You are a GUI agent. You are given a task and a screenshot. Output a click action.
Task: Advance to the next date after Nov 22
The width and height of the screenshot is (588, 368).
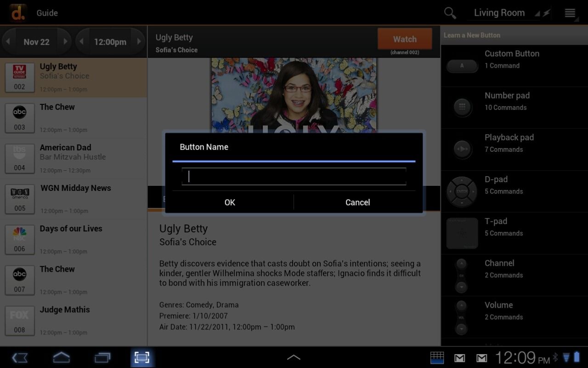(x=64, y=41)
